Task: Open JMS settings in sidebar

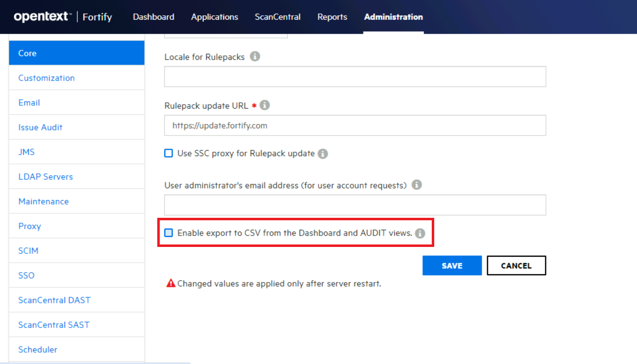Action: pyautogui.click(x=77, y=152)
